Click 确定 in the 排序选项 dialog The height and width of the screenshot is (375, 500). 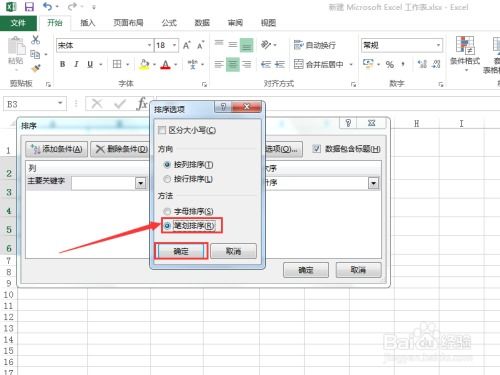point(181,251)
